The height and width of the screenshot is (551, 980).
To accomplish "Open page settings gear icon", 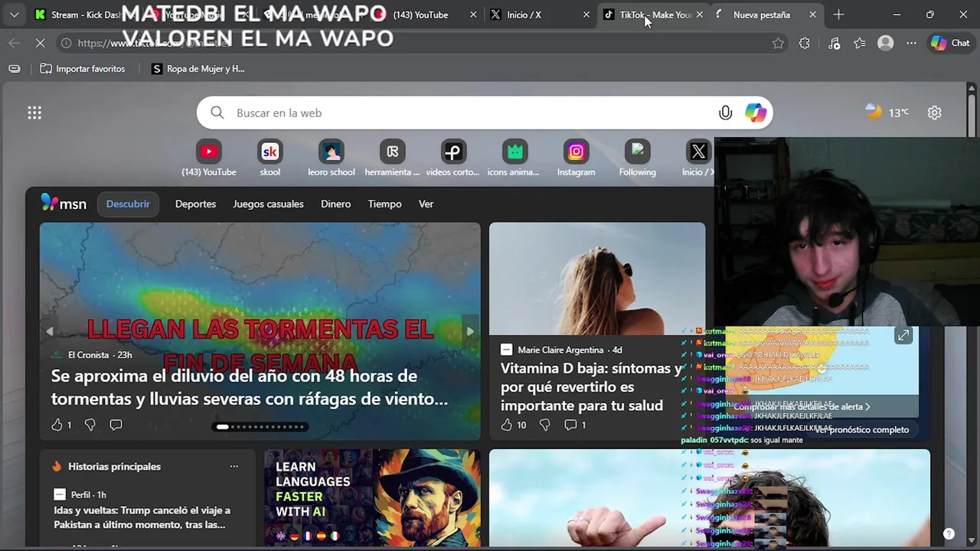I will 934,112.
